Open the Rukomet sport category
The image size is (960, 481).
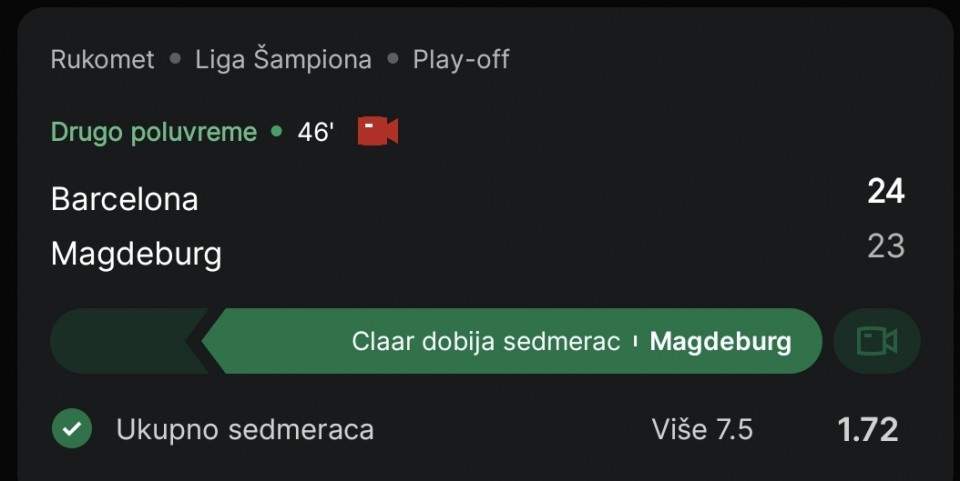tap(102, 59)
